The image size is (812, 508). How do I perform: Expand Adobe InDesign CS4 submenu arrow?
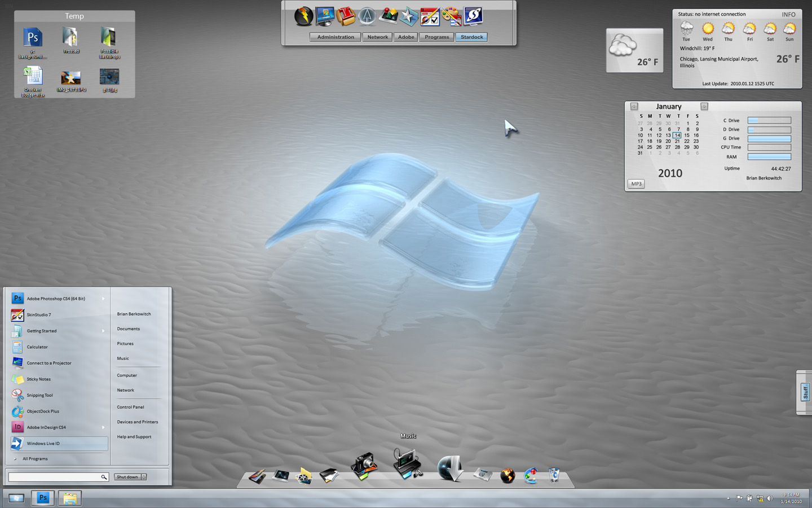click(x=103, y=427)
